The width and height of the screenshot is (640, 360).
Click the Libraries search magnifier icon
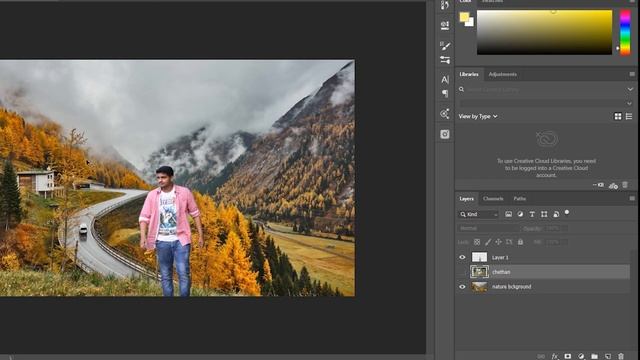461,89
